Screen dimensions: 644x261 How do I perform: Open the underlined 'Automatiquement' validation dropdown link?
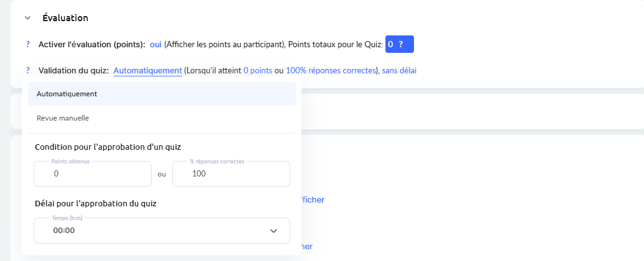tap(148, 71)
